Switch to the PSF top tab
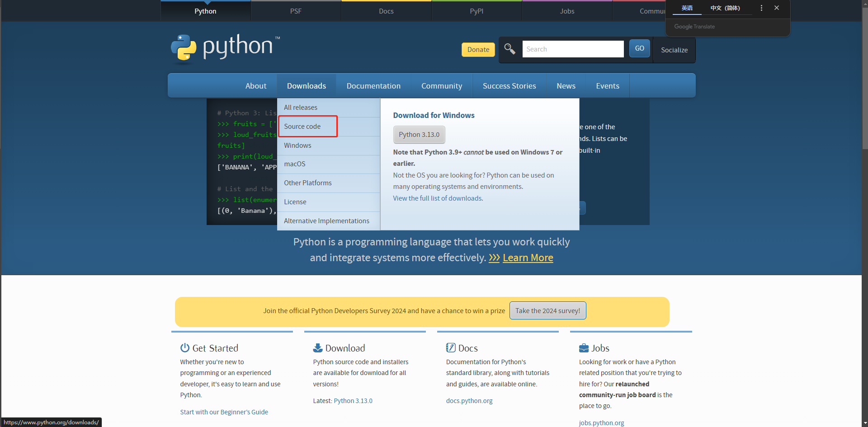The height and width of the screenshot is (427, 868). pyautogui.click(x=296, y=11)
